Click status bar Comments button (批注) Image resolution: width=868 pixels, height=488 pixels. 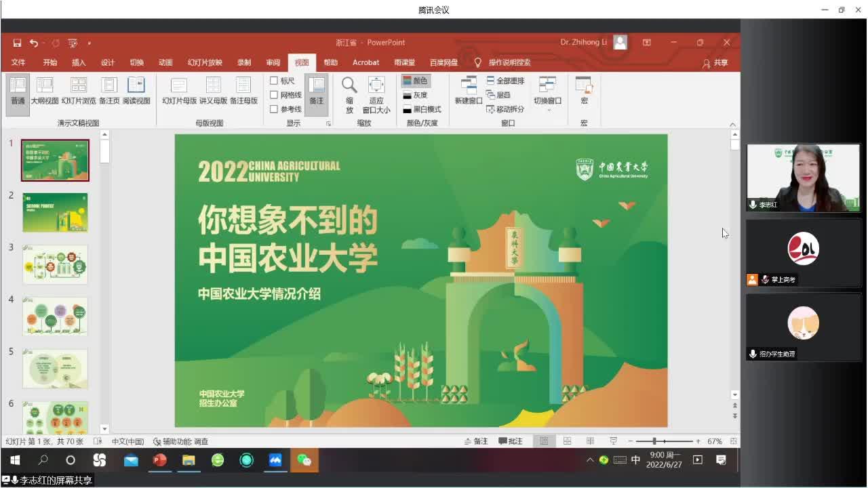pyautogui.click(x=511, y=441)
